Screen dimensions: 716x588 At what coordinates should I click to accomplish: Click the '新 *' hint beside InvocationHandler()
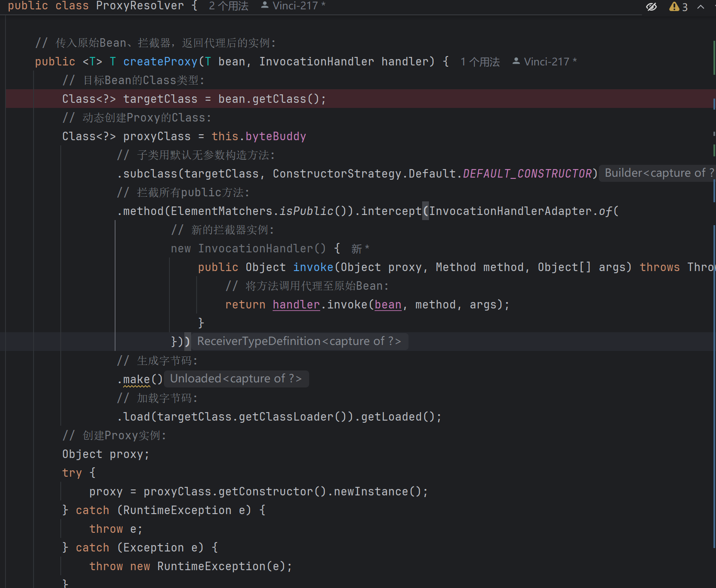pos(360,249)
